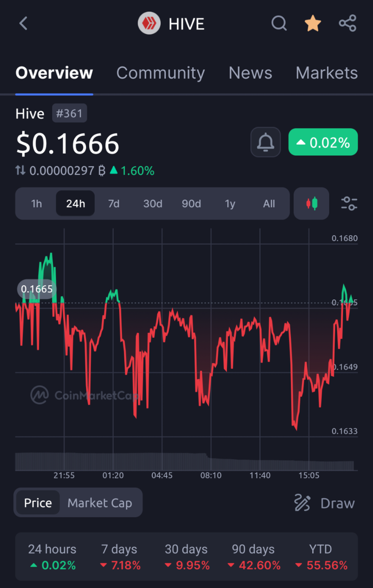The height and width of the screenshot is (588, 373).
Task: Tap the 7 days 7.18% stat
Action: click(x=119, y=557)
